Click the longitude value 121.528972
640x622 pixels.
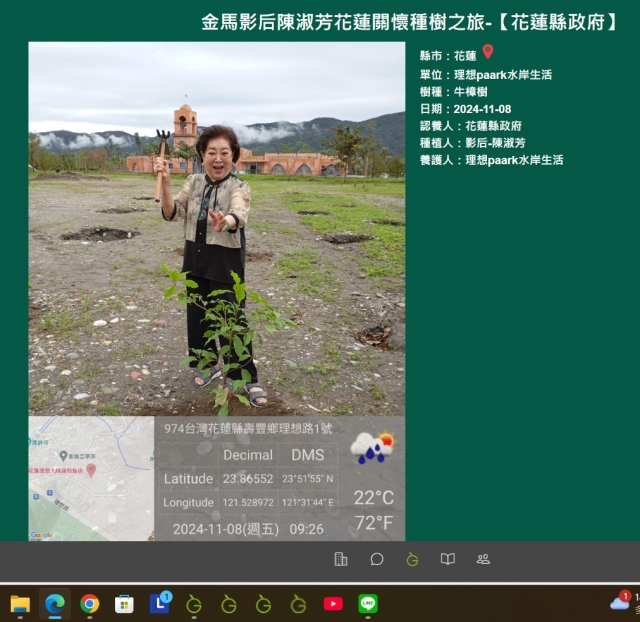click(x=248, y=502)
